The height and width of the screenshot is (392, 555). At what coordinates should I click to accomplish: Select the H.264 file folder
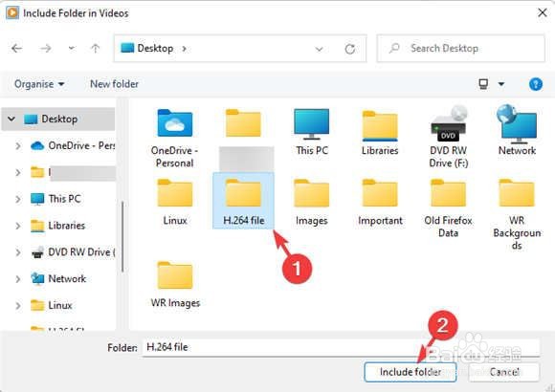pos(243,201)
